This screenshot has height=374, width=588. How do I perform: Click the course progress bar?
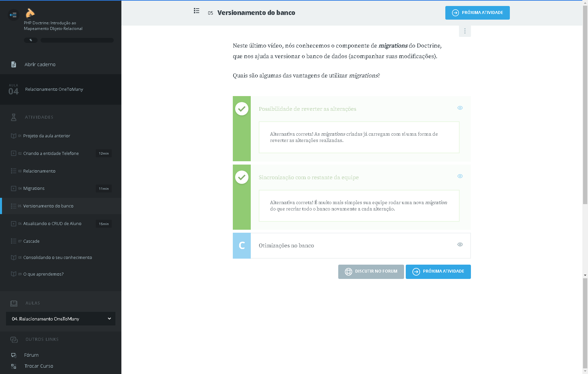[77, 40]
